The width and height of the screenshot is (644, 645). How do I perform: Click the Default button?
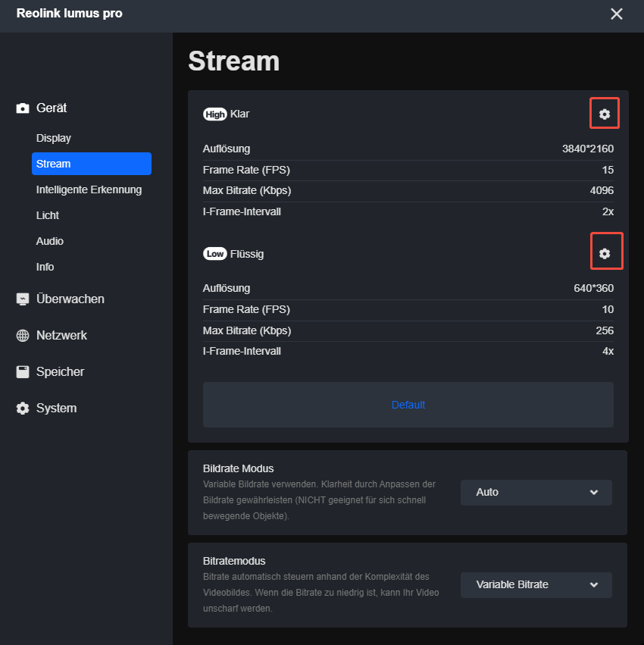point(408,405)
